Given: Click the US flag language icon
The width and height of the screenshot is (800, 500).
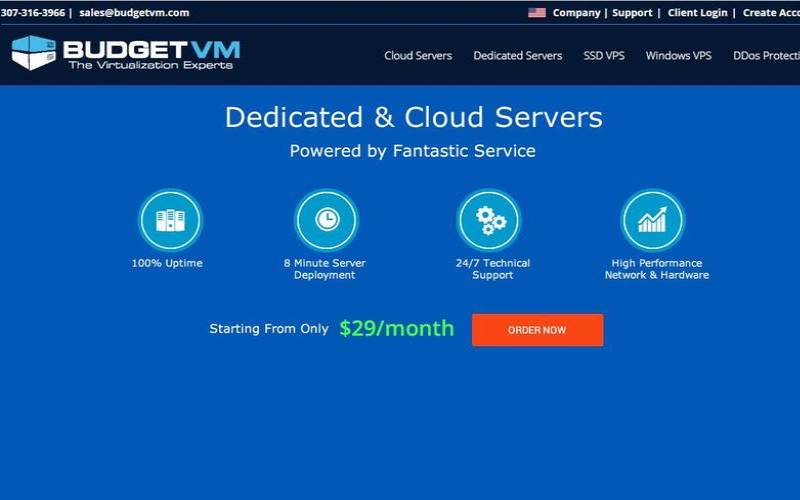Looking at the screenshot, I should click(537, 13).
